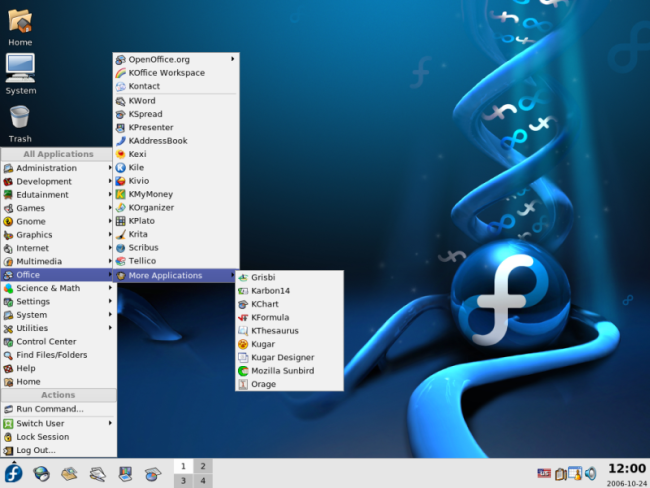Click the KAddressBook icon
Screen dimensions: 650x488
[x=121, y=141]
